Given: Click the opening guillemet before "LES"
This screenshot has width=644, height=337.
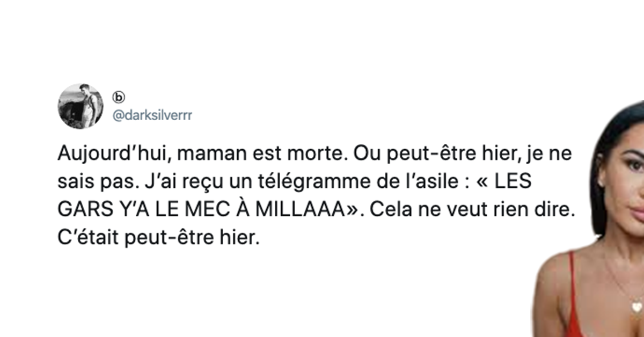Looking at the screenshot, I should (482, 182).
